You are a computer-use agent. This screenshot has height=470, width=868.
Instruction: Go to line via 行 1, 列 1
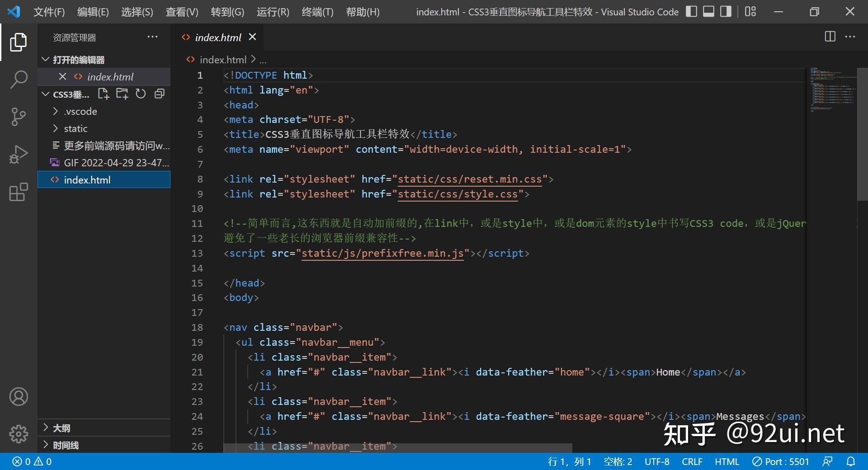coord(569,461)
